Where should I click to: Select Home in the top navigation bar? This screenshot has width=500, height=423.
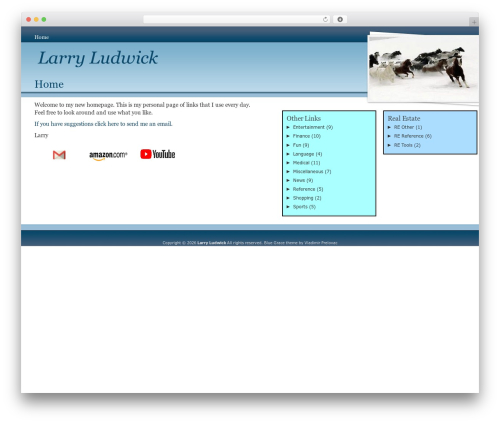(42, 37)
